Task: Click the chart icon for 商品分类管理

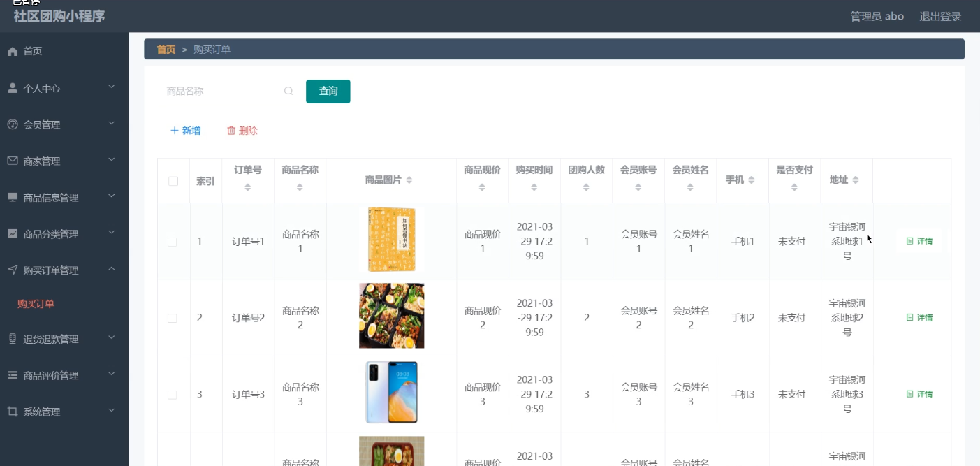Action: point(13,233)
